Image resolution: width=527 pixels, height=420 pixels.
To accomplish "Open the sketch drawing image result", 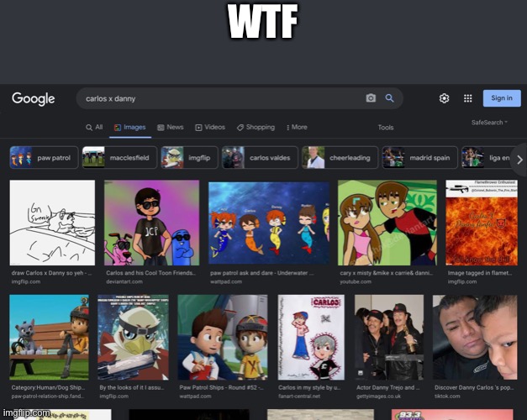I will coord(52,223).
